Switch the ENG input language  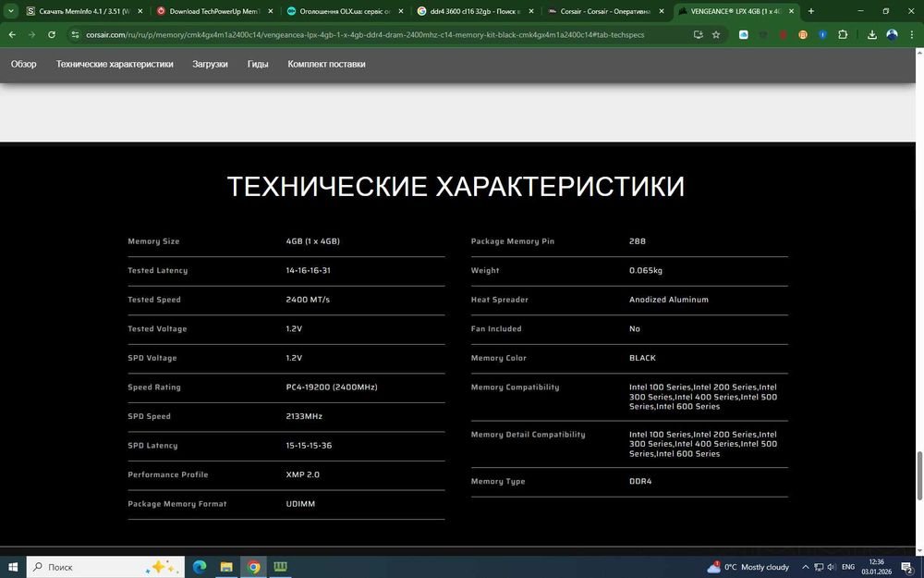click(848, 567)
